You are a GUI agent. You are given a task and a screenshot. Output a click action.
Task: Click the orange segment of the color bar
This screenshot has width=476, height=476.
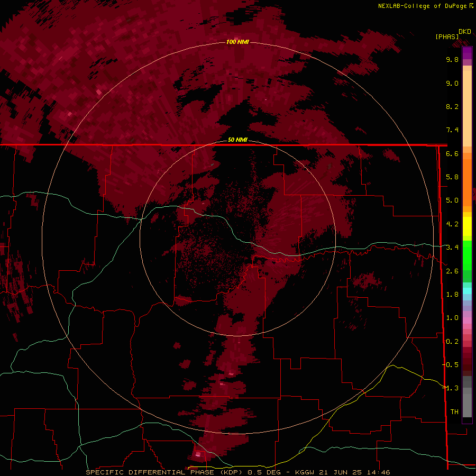pyautogui.click(x=467, y=182)
